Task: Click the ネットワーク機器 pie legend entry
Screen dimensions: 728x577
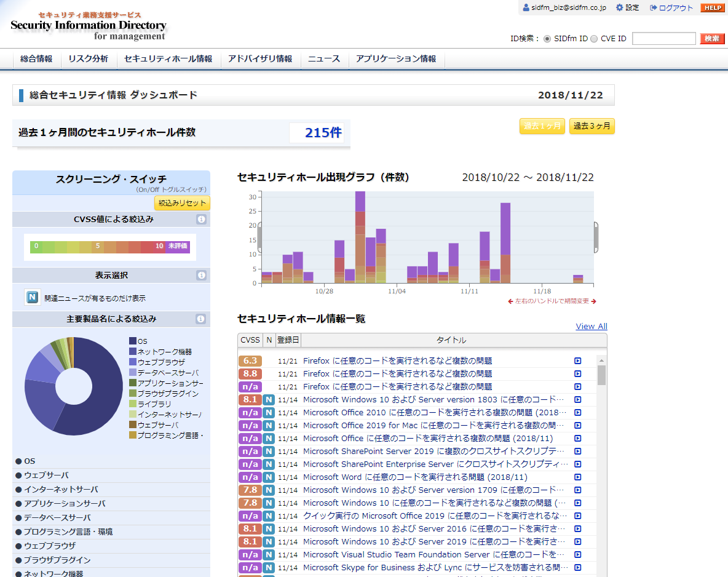Action: [x=160, y=352]
